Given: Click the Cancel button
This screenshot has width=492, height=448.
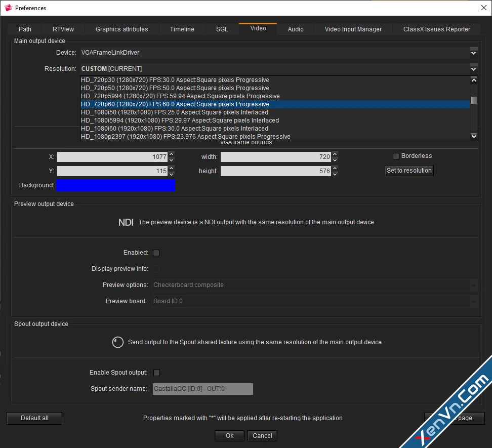Looking at the screenshot, I should tap(262, 436).
